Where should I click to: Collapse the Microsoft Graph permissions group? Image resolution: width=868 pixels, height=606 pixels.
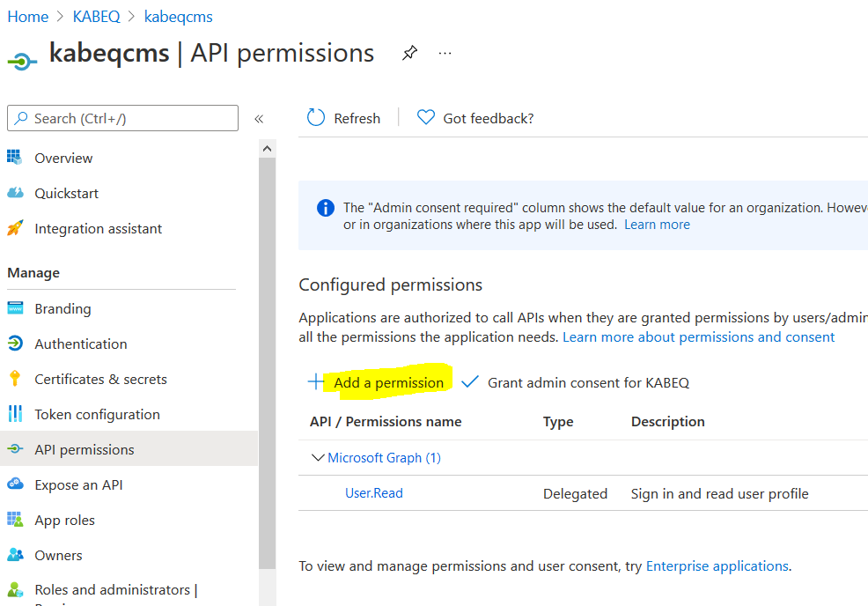point(318,458)
